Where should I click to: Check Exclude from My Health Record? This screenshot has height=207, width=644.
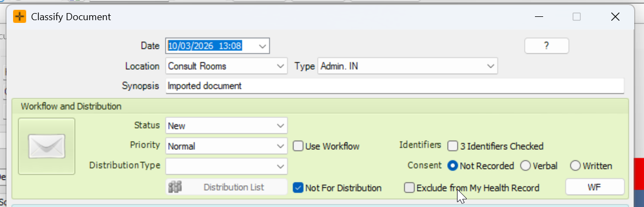[409, 188]
